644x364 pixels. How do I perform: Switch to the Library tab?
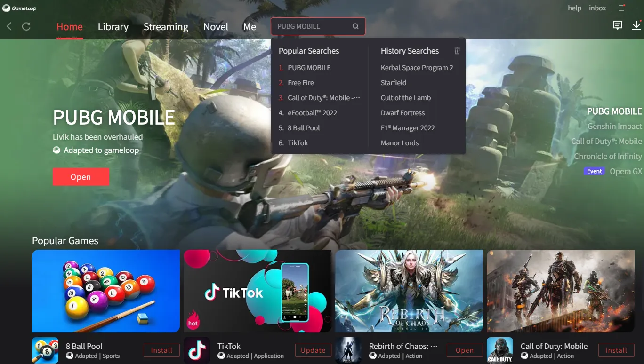[113, 27]
